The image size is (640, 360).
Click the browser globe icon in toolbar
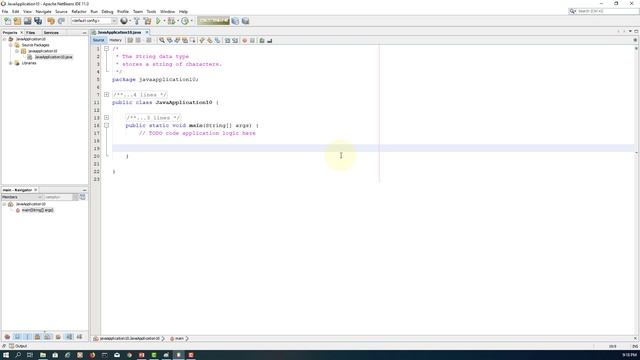[x=124, y=21]
